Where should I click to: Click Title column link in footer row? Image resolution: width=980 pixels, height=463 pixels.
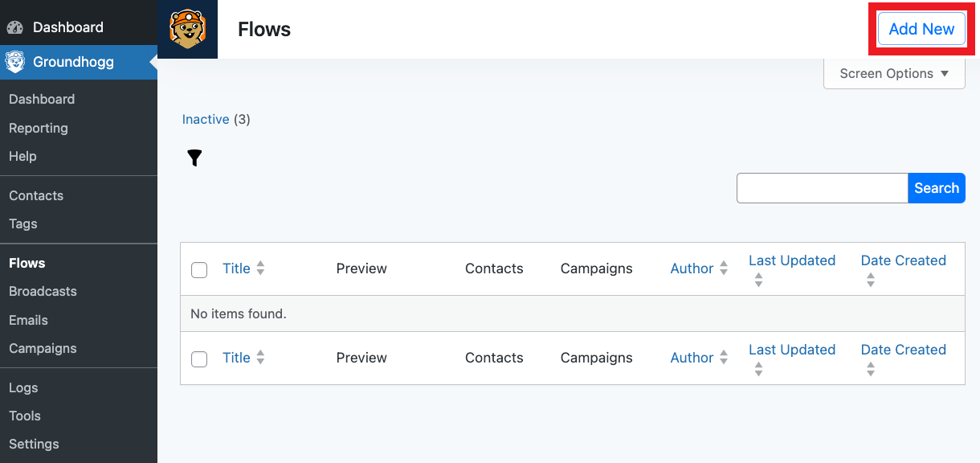click(236, 358)
